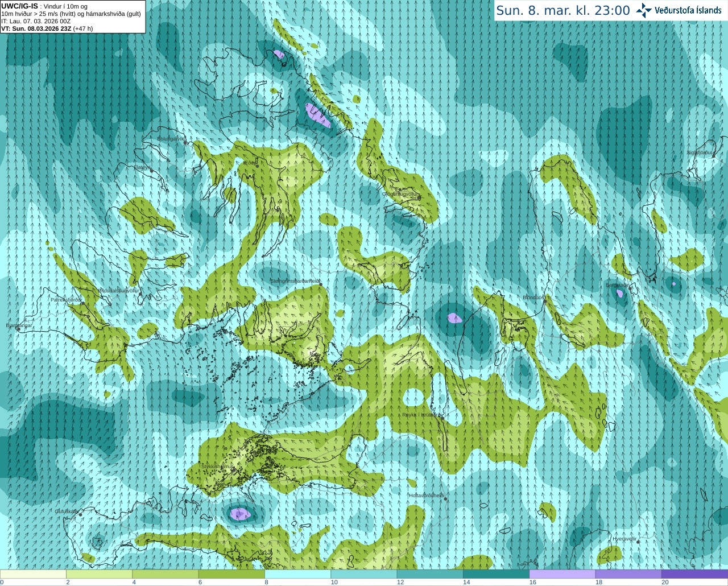
Task: Click the dark teal 14–16 m/s legend swatch
Action: pos(496,574)
